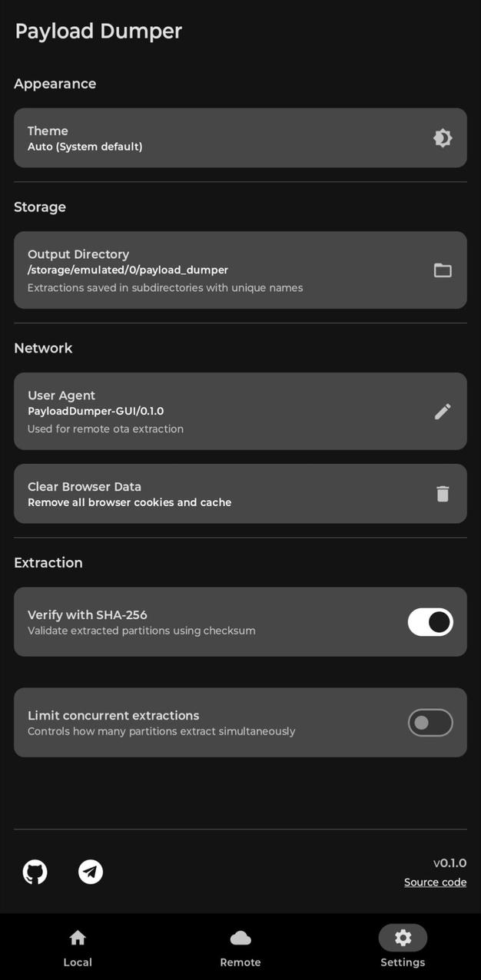Viewport: 481px width, 980px height.
Task: Select the Output Directory path row
Action: [128, 270]
